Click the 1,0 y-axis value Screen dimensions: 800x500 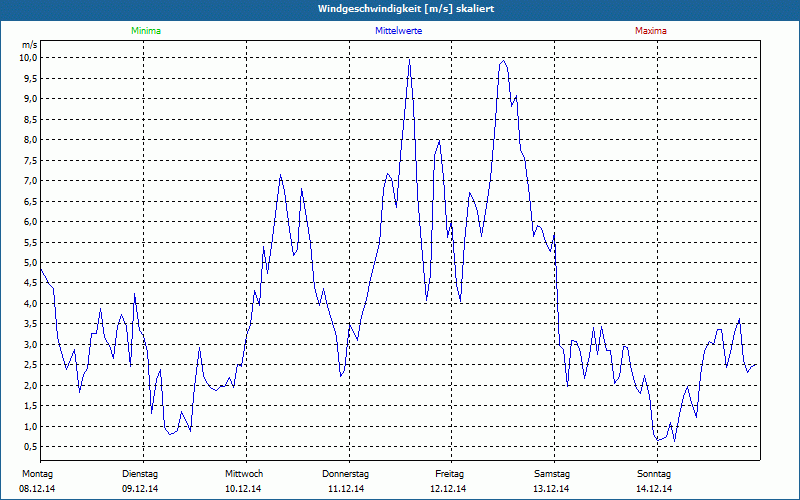tap(31, 427)
